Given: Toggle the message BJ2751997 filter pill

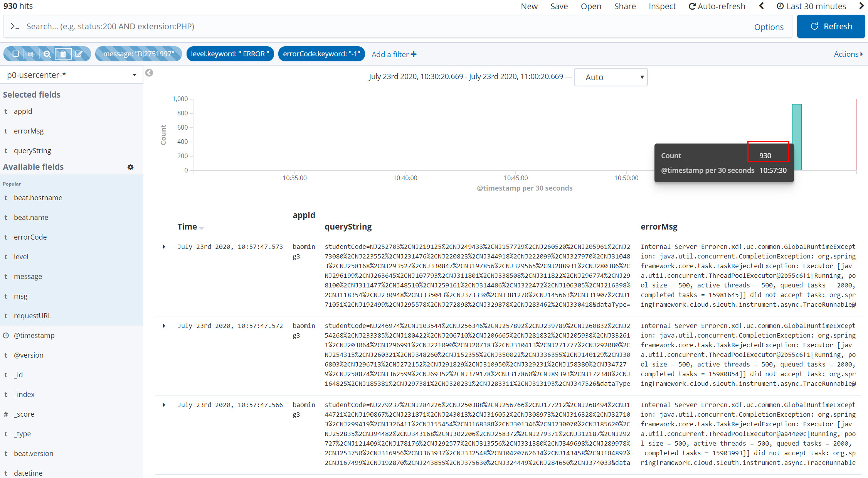Looking at the screenshot, I should 138,54.
